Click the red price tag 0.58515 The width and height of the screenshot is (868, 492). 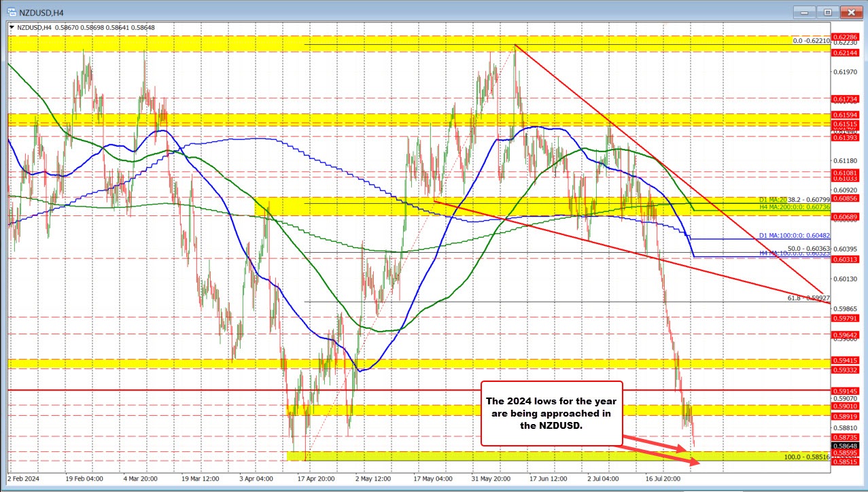pos(846,461)
